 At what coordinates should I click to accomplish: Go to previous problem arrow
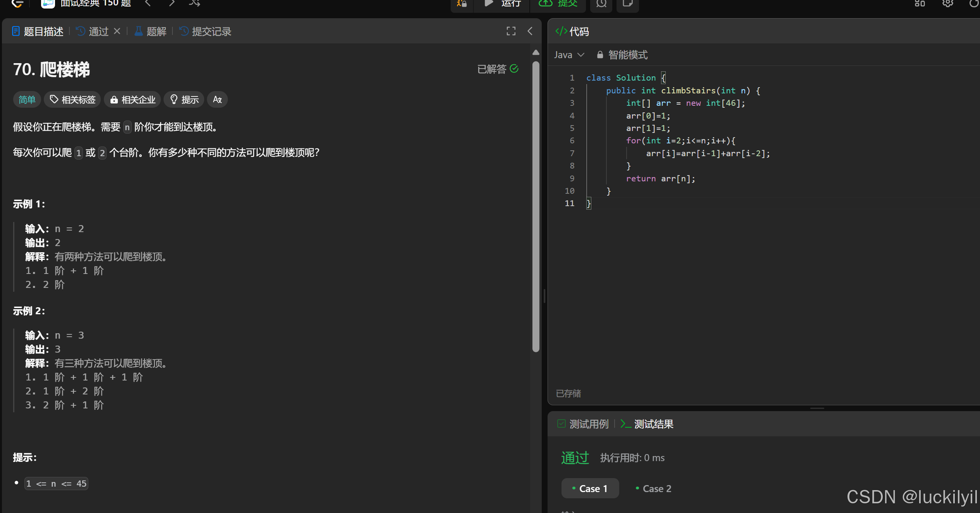pyautogui.click(x=148, y=3)
